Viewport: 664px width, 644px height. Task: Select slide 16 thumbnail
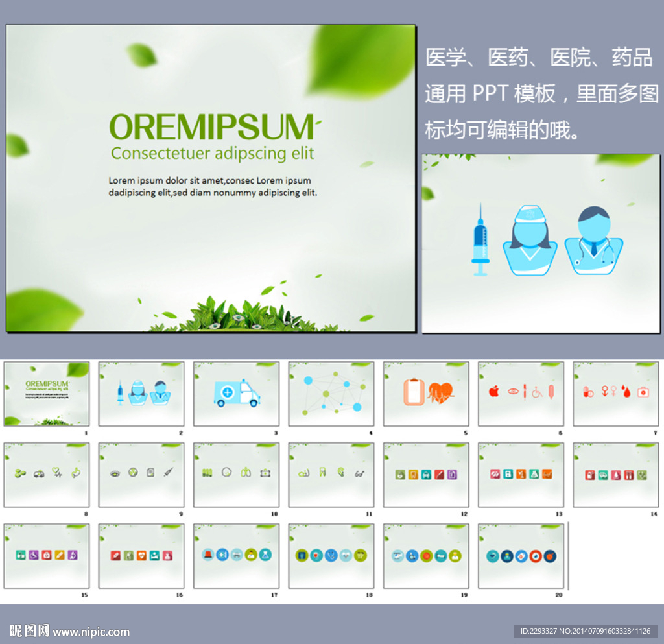tap(141, 556)
